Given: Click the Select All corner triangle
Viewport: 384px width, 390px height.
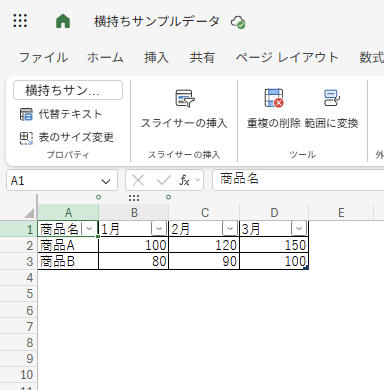Looking at the screenshot, I should [30, 212].
